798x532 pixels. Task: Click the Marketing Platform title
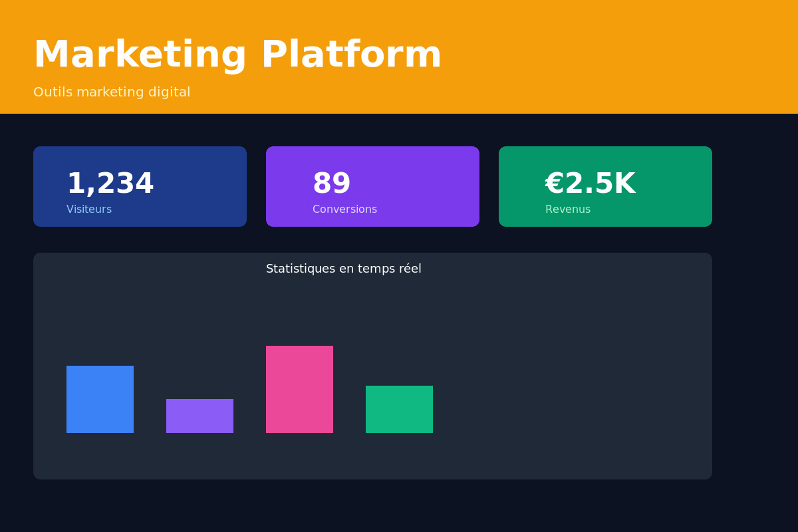point(237,53)
